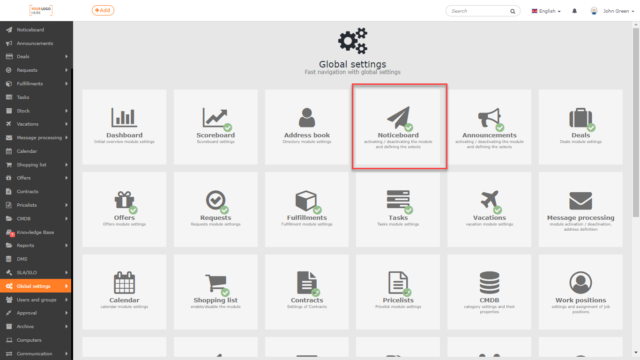Focus the Search input field

482,11
